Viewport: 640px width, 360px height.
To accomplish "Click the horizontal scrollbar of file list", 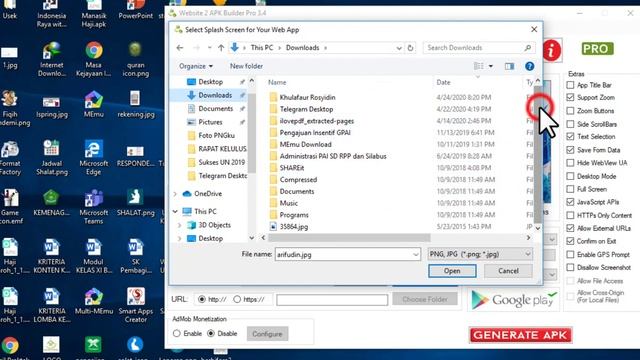I will click(349, 238).
